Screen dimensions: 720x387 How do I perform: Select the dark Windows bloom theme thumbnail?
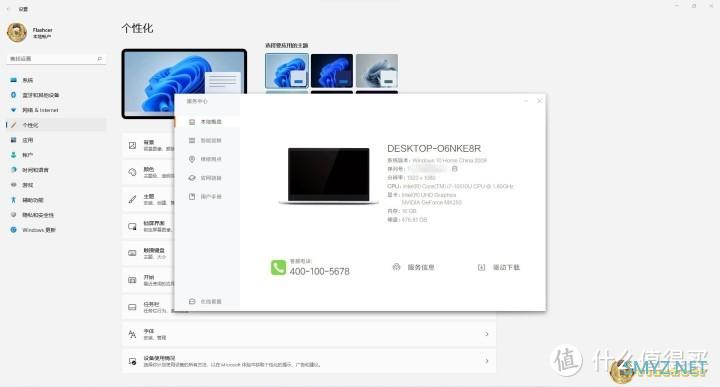click(332, 71)
